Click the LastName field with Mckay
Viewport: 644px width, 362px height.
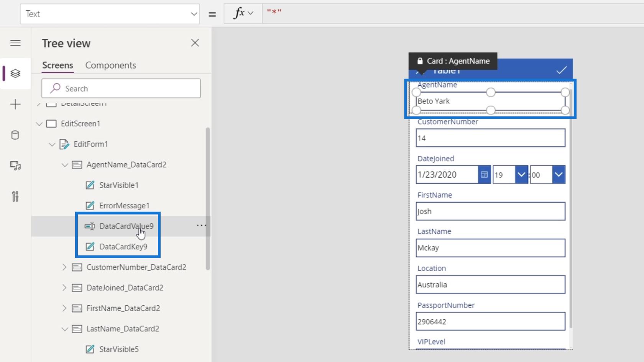tap(490, 248)
